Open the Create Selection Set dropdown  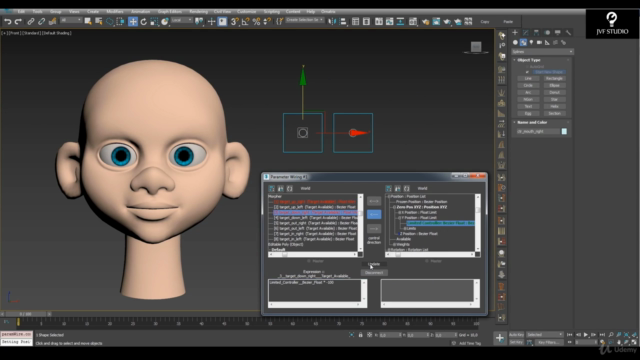point(305,20)
